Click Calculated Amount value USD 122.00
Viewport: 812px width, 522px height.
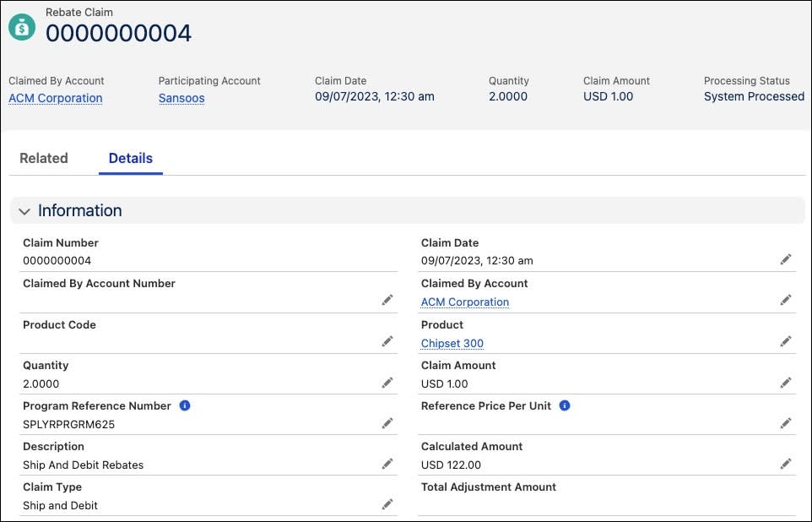coord(451,465)
